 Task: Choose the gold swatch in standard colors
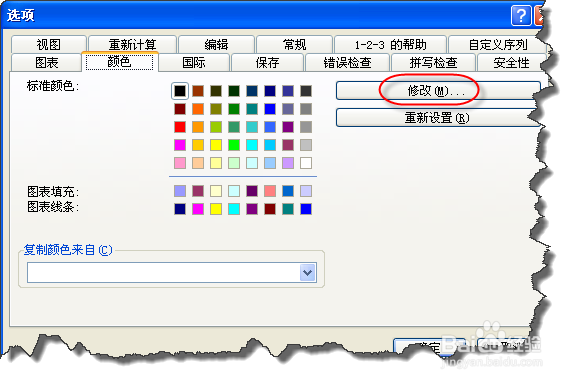[x=198, y=145]
